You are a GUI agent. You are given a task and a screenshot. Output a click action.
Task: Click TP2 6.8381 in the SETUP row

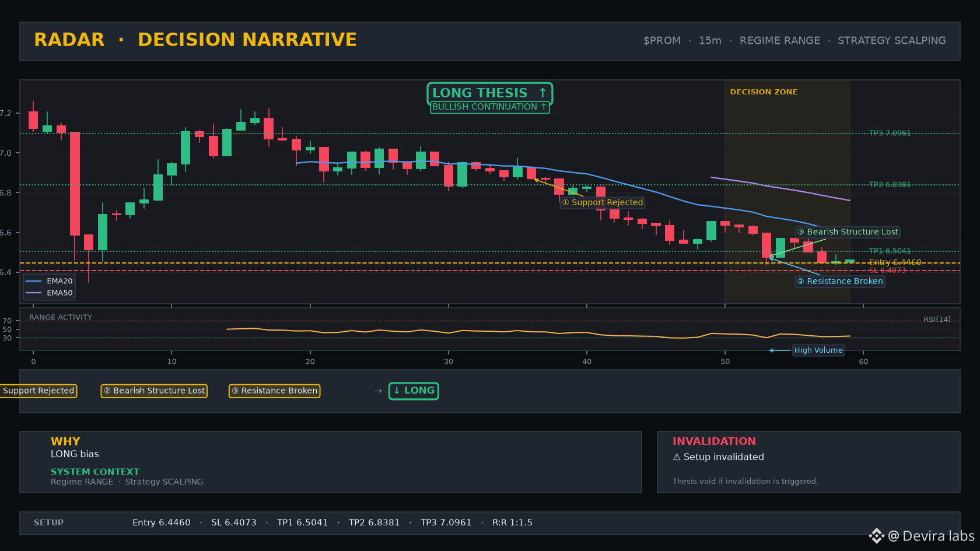374,523
